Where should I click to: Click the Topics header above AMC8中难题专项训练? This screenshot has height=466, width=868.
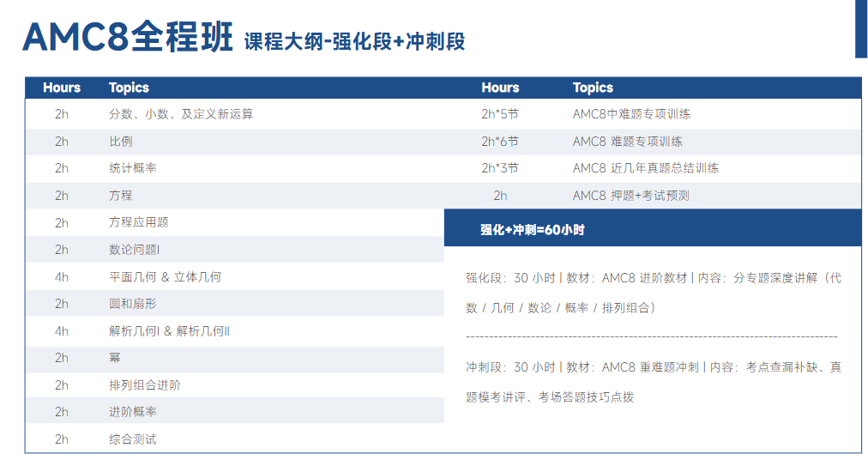(x=593, y=88)
